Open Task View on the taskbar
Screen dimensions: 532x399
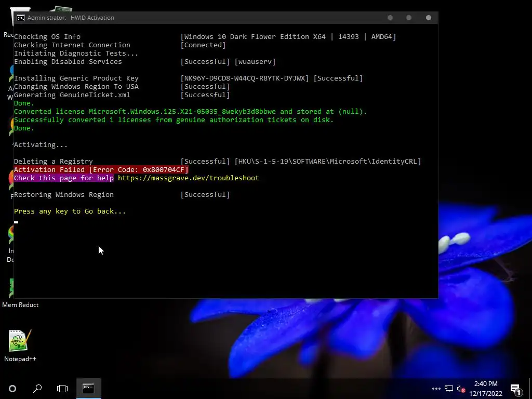[x=62, y=389]
